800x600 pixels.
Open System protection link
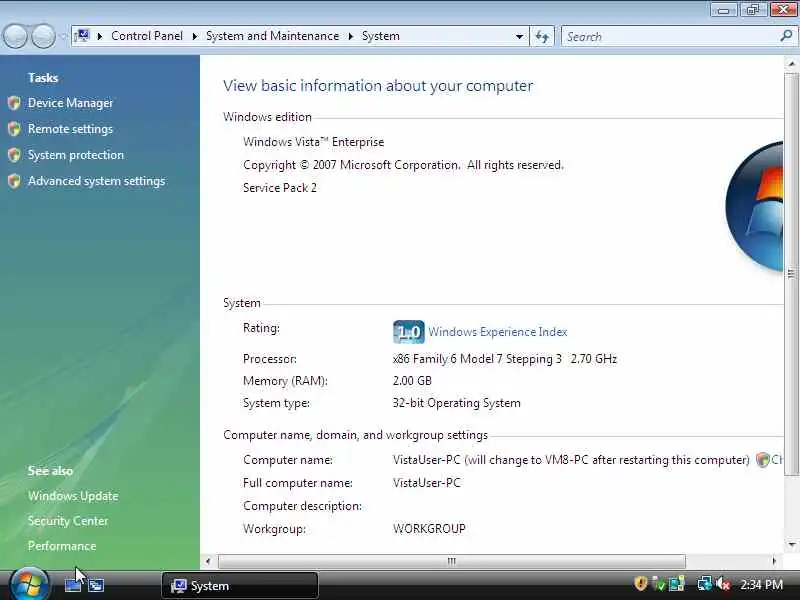[76, 155]
